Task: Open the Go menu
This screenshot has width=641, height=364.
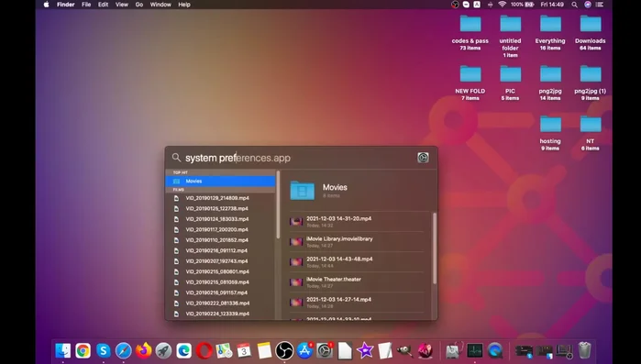Action: pyautogui.click(x=139, y=5)
